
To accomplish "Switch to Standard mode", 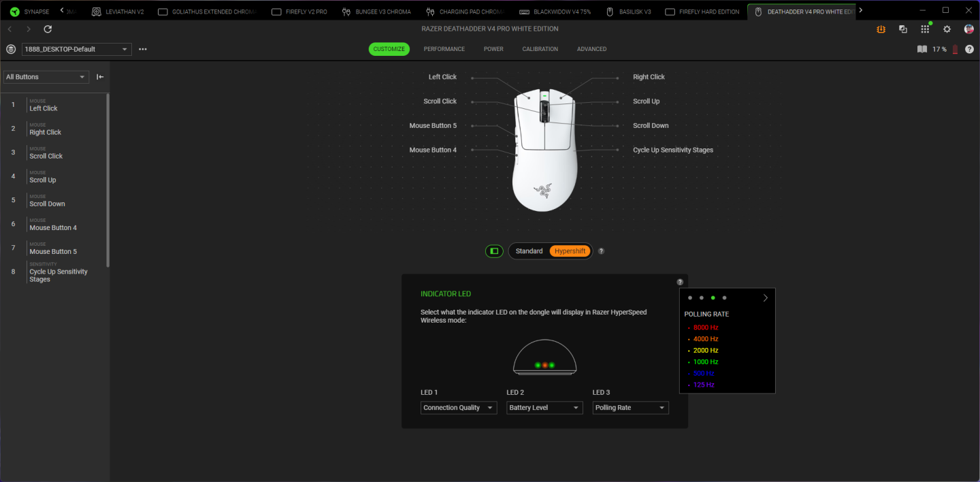I will 529,251.
